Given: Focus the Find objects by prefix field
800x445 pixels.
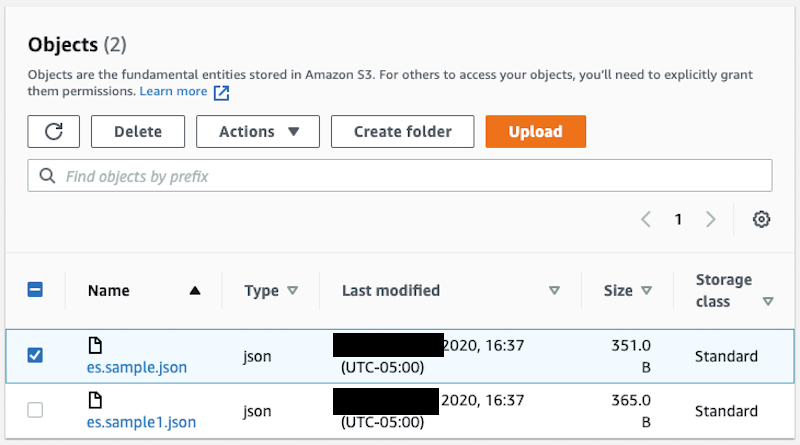Looking at the screenshot, I should (x=400, y=176).
